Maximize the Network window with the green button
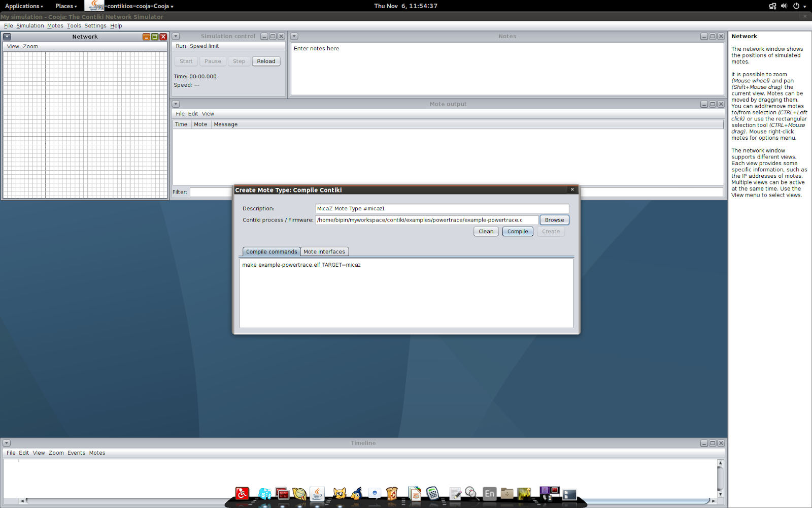Screen dimensions: 812x508 [155, 37]
